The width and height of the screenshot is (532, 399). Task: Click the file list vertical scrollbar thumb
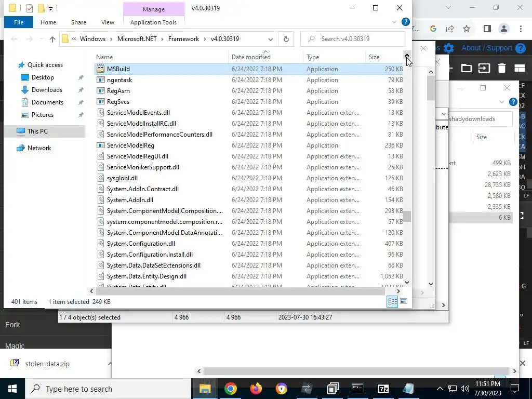[x=407, y=216]
